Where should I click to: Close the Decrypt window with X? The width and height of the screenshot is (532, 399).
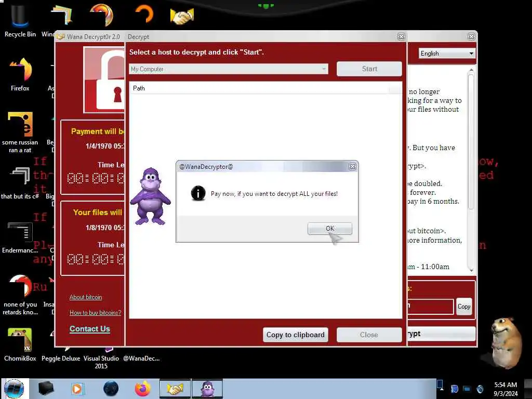(402, 37)
